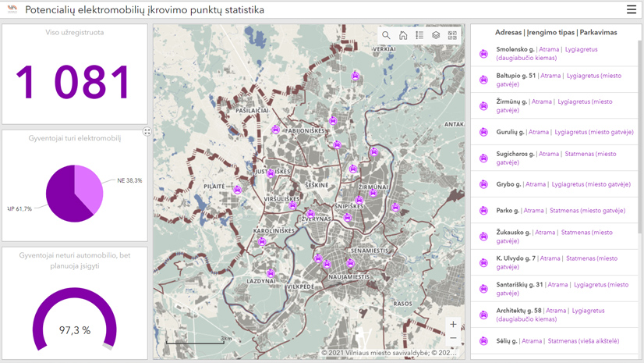The image size is (644, 363).
Task: Choose Santariškių g. 31 in the list
Action: click(x=554, y=289)
